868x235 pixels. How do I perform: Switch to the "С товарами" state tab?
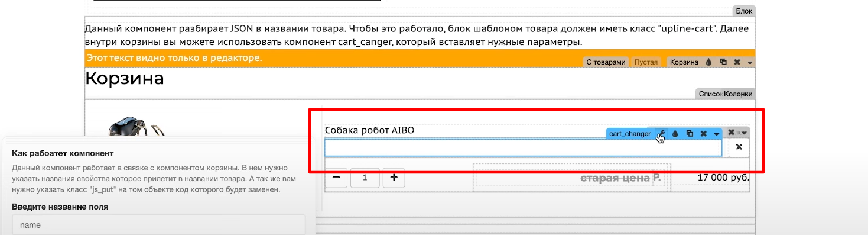click(606, 62)
